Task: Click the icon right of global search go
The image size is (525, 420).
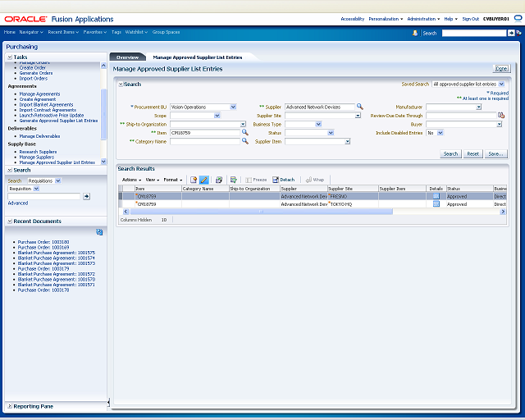Action: 518,33
